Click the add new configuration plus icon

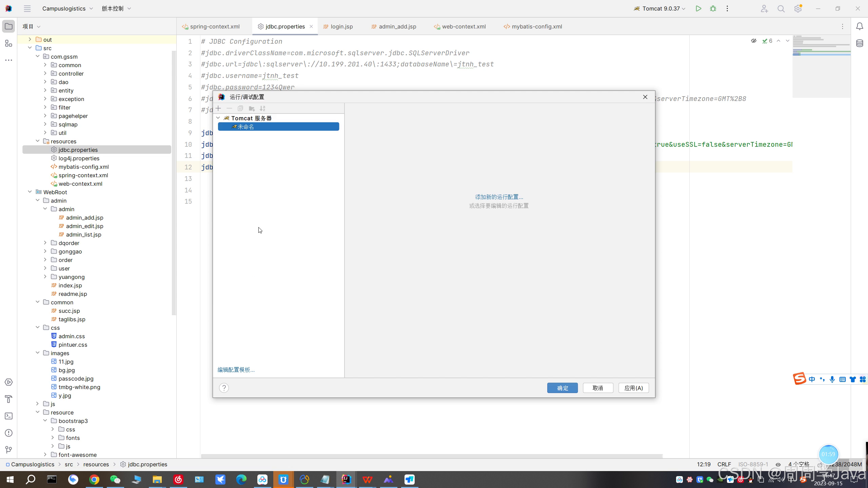[218, 108]
